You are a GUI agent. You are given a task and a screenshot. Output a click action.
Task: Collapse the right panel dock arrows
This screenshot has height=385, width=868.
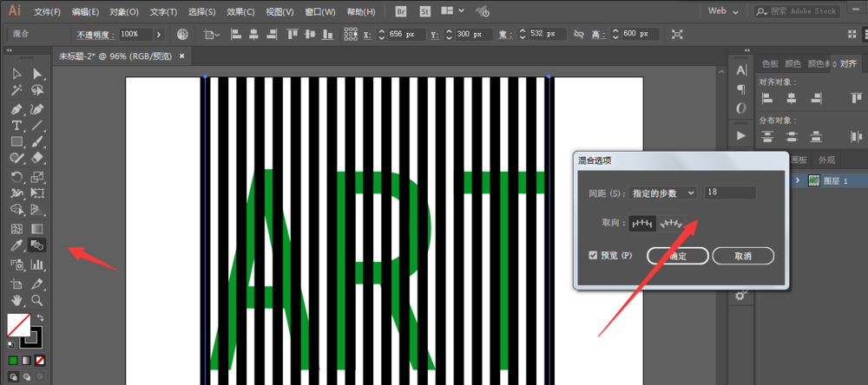(749, 49)
